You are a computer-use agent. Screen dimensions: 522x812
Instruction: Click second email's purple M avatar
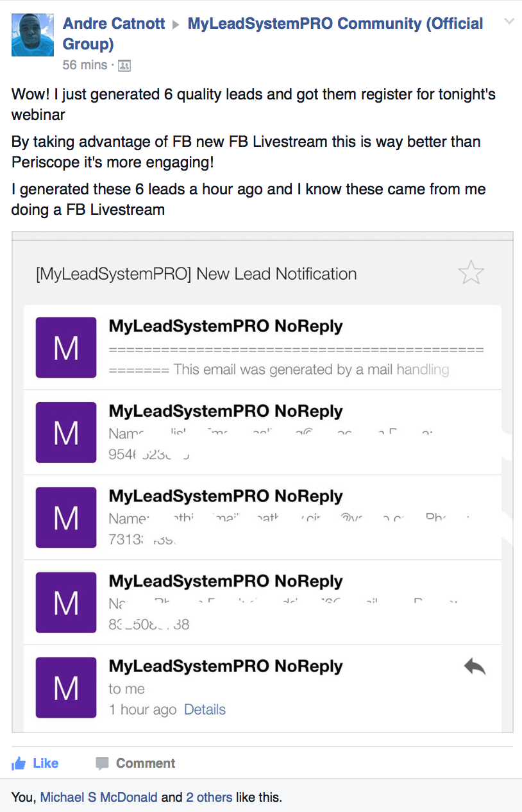coord(66,432)
